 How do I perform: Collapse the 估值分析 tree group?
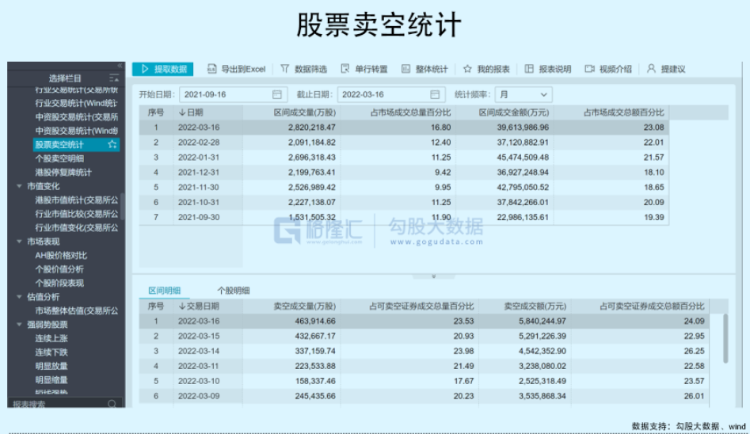19,297
